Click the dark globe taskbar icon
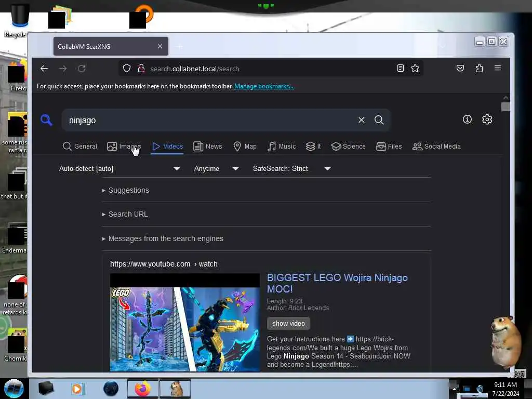The height and width of the screenshot is (399, 532). pyautogui.click(x=111, y=389)
